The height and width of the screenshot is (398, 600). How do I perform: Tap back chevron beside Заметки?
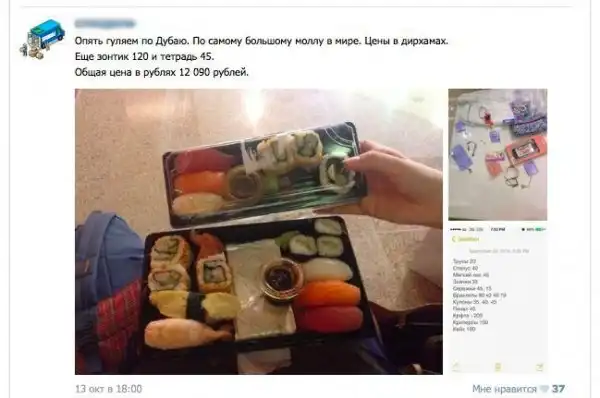[x=454, y=239]
